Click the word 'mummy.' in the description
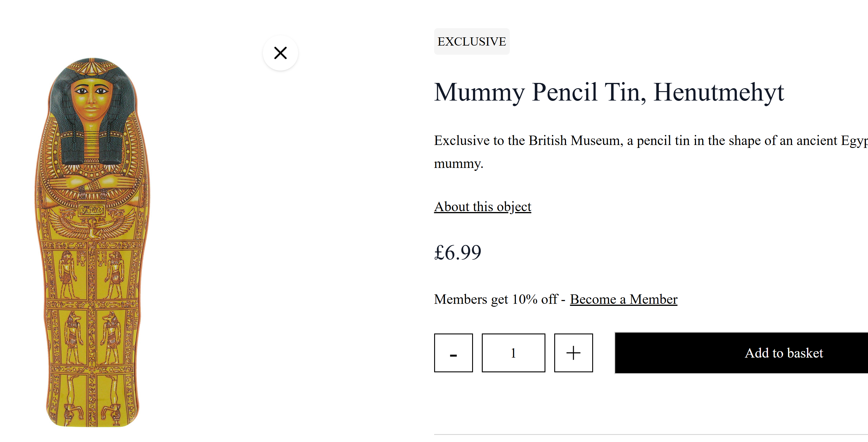The height and width of the screenshot is (442, 868). [458, 164]
